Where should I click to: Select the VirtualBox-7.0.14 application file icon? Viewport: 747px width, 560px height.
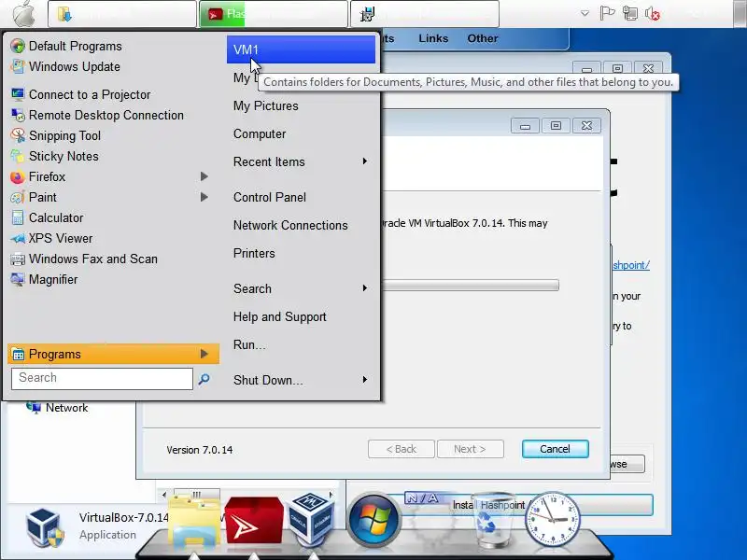tap(45, 527)
